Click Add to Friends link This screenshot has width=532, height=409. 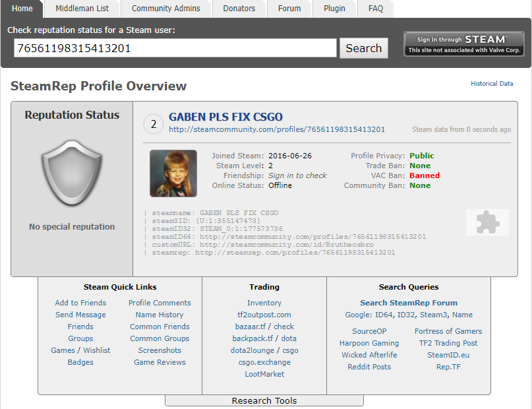(80, 303)
